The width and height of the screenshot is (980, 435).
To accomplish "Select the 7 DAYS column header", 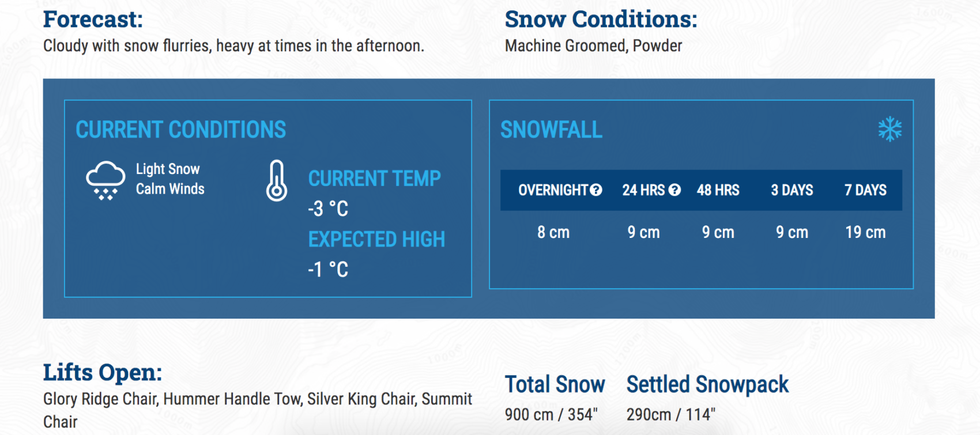I will point(865,190).
